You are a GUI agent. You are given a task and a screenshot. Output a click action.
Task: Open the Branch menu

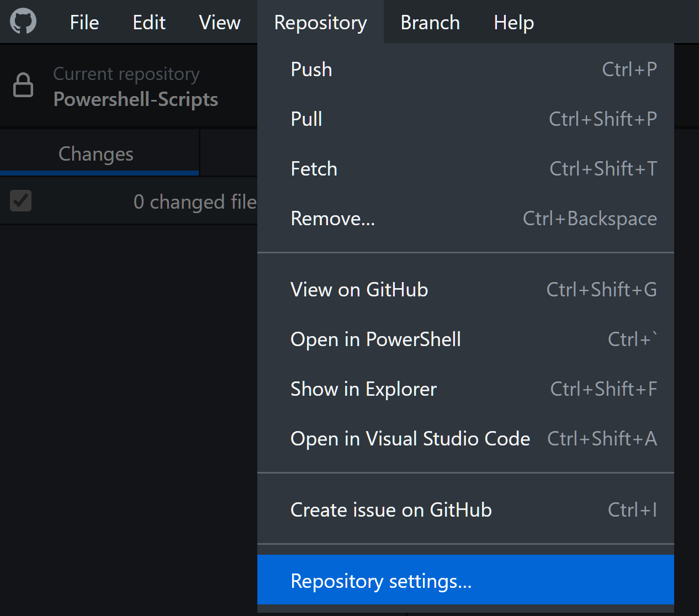pos(430,22)
